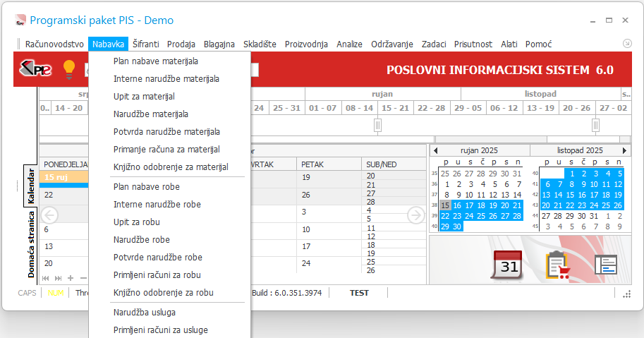Click the round arrow icon right of menu bar
This screenshot has height=338, width=644.
pyautogui.click(x=627, y=44)
